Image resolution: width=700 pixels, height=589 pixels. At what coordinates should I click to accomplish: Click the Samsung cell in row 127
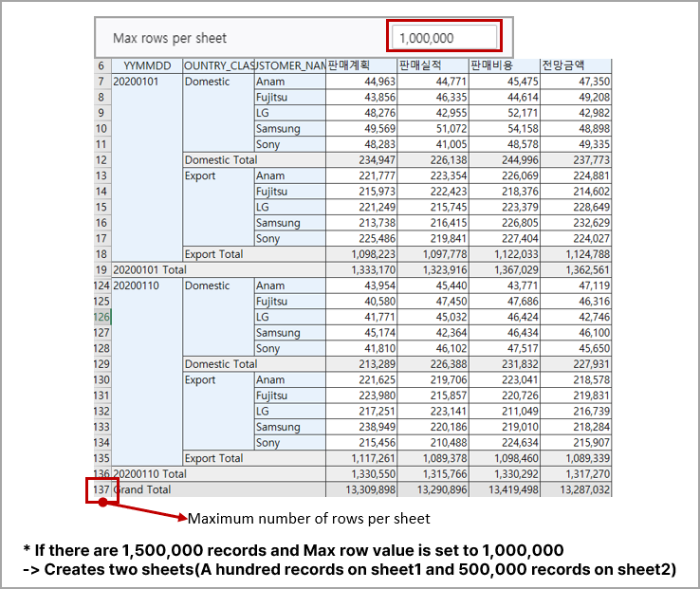point(289,333)
